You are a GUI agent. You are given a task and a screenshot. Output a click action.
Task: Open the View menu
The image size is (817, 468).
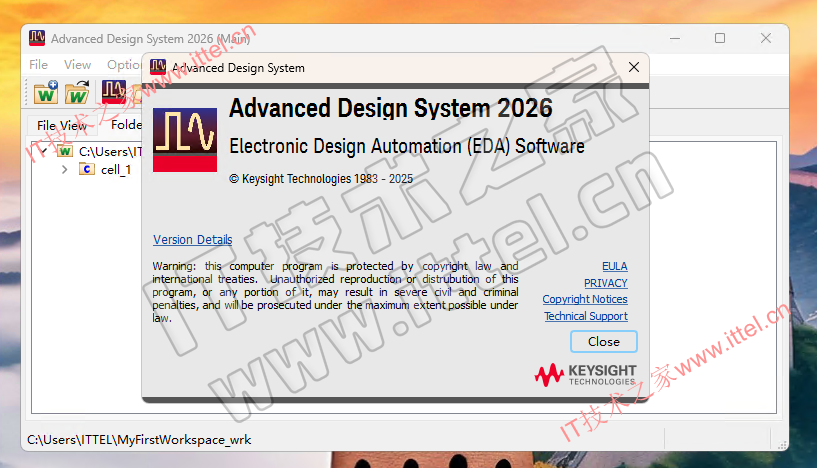(77, 64)
